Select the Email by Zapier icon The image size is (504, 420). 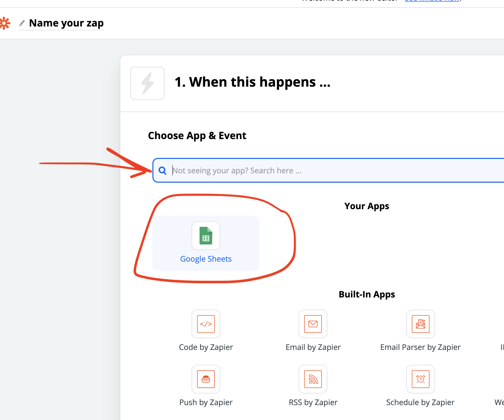[313, 324]
